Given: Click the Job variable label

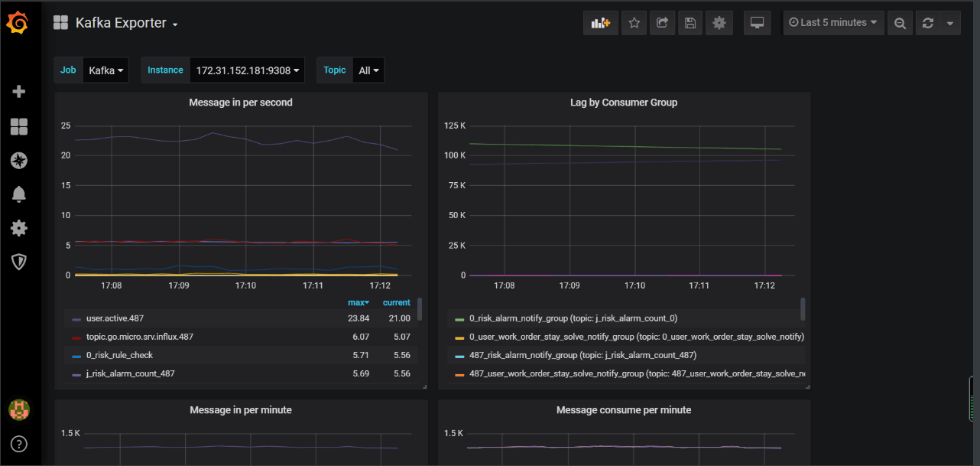Looking at the screenshot, I should [68, 70].
